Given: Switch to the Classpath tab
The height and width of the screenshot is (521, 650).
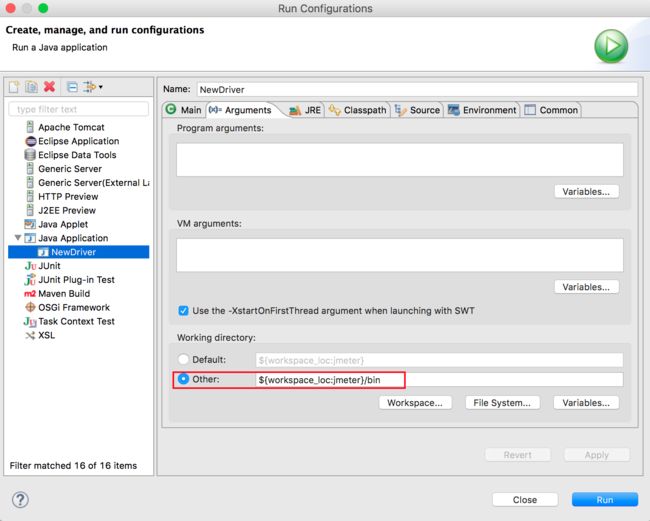Looking at the screenshot, I should [357, 110].
